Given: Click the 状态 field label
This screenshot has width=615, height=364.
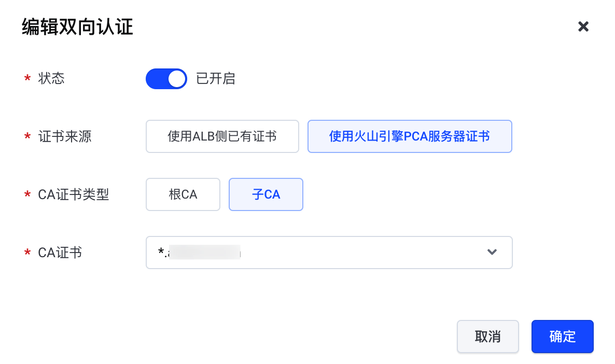Looking at the screenshot, I should (x=51, y=79).
